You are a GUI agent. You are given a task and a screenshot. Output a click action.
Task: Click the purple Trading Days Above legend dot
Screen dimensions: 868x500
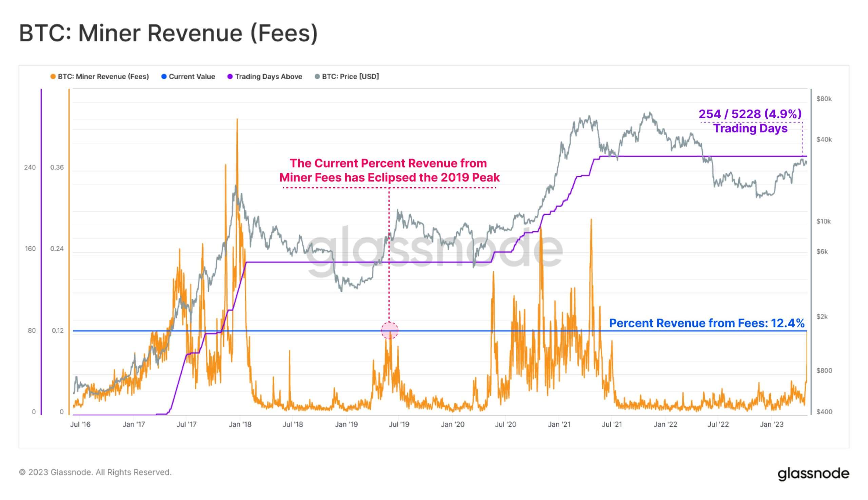(x=230, y=77)
